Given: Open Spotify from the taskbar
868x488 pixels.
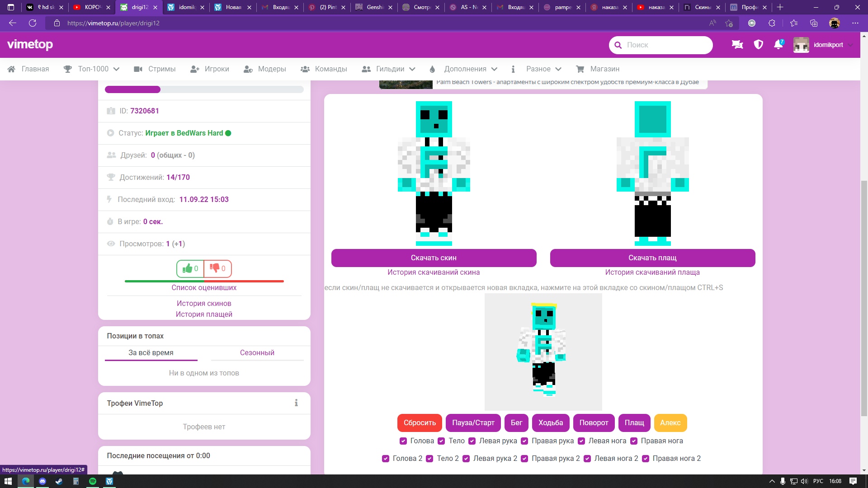Looking at the screenshot, I should point(93,481).
